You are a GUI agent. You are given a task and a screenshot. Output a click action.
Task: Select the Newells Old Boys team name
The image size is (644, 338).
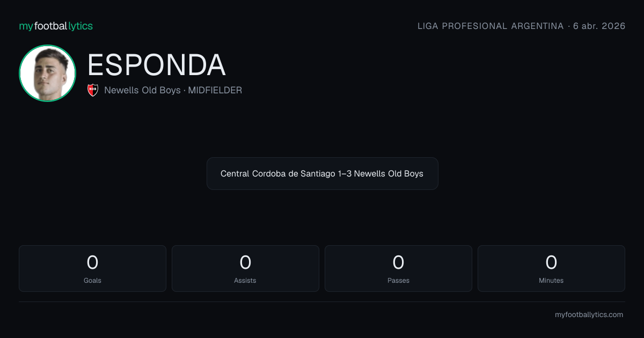(x=142, y=90)
